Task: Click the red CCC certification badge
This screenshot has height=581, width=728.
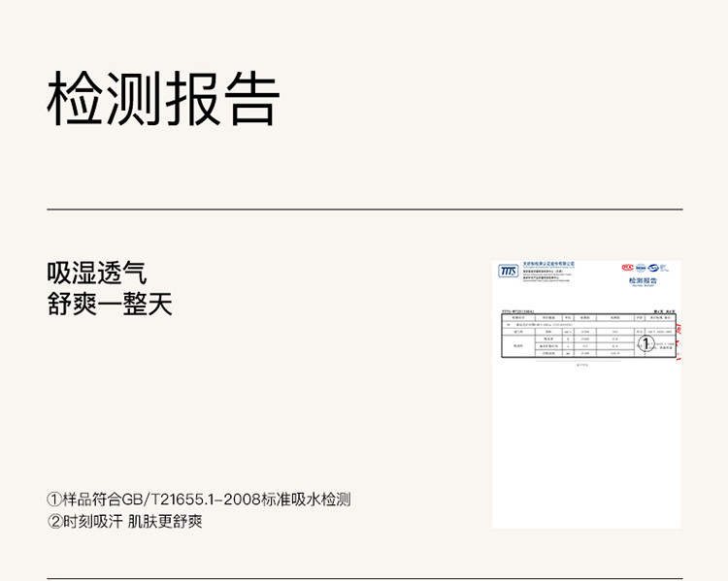Action: pyautogui.click(x=627, y=268)
